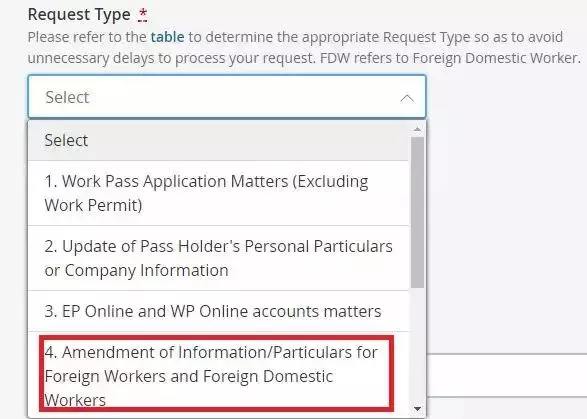Click 'or Company Information' line of option 2
The width and height of the screenshot is (587, 419).
coord(136,270)
